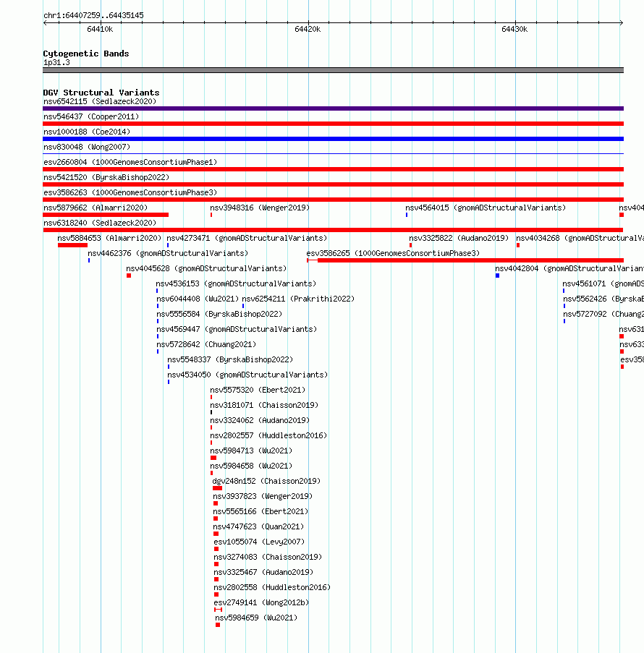Click nsv4042804 variant label
Screen dimensions: 644x653
(x=569, y=268)
